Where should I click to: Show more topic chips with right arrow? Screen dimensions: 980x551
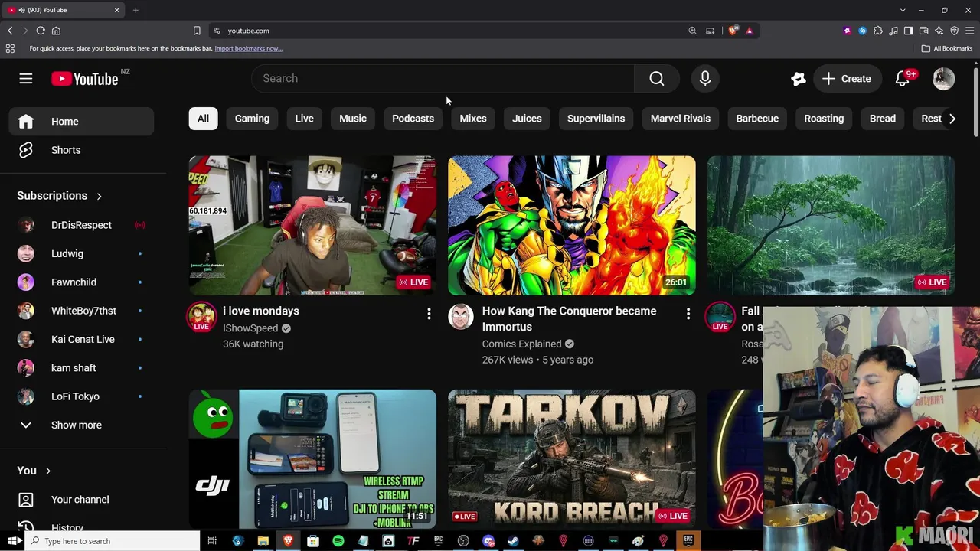(x=952, y=119)
